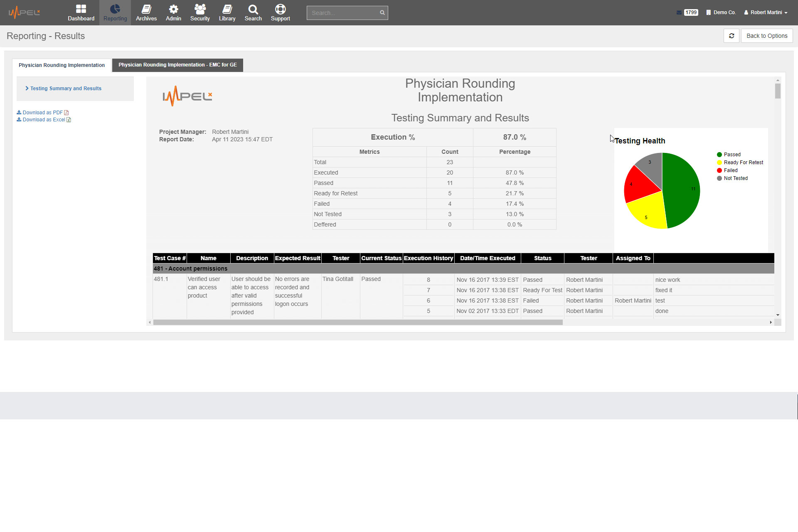The height and width of the screenshot is (532, 798).
Task: Click the PDF file icon next to download
Action: 66,113
